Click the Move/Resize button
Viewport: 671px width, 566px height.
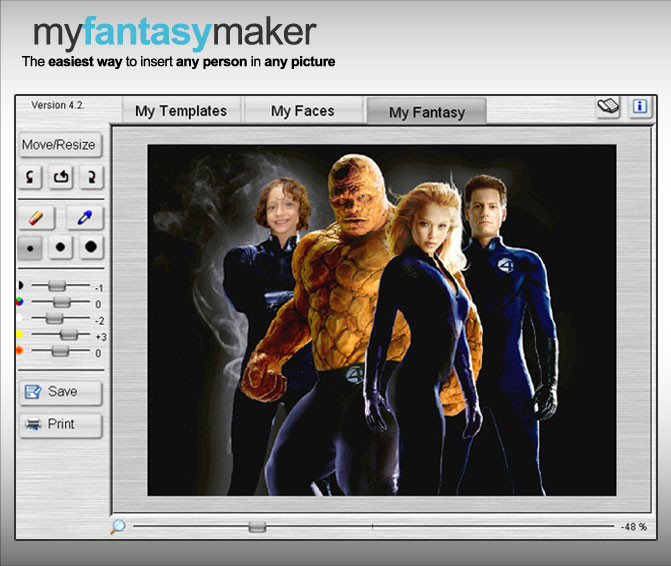tap(60, 145)
